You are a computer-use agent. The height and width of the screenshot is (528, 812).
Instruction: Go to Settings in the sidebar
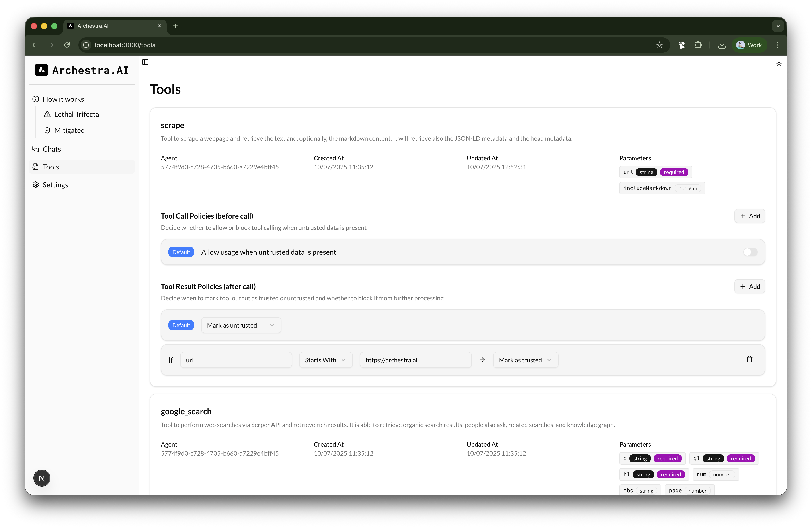coord(55,185)
